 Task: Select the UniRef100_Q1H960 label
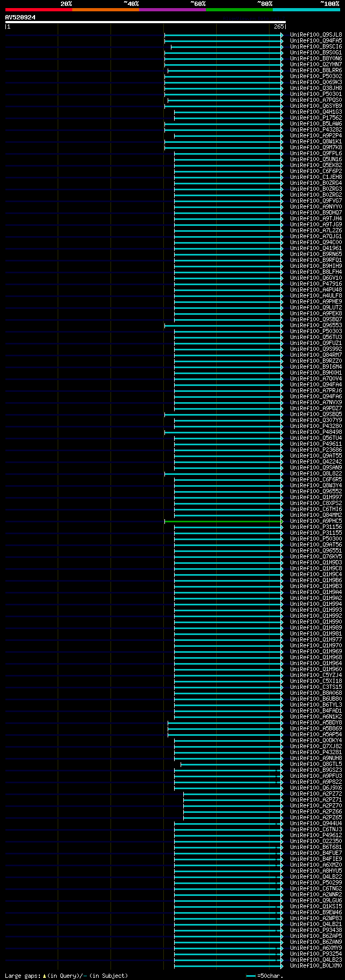316,670
